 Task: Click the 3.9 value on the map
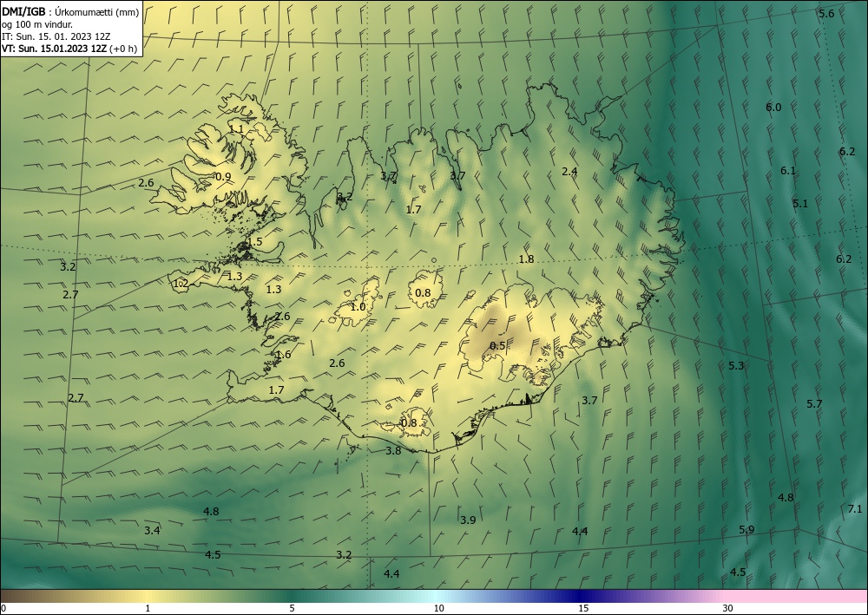point(468,520)
